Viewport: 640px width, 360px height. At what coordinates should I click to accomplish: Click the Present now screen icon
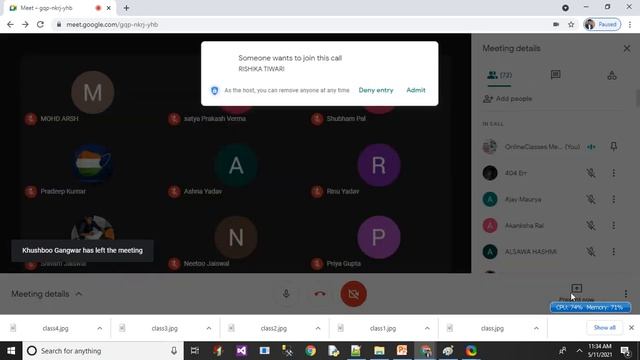click(576, 289)
